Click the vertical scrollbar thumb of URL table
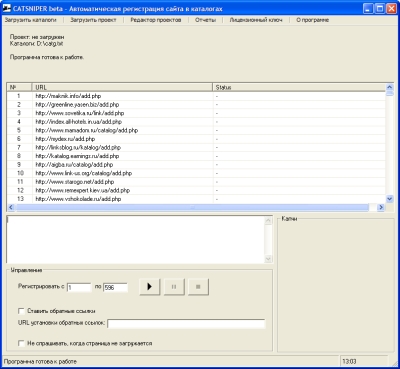The height and width of the screenshot is (369, 400). coord(389,94)
